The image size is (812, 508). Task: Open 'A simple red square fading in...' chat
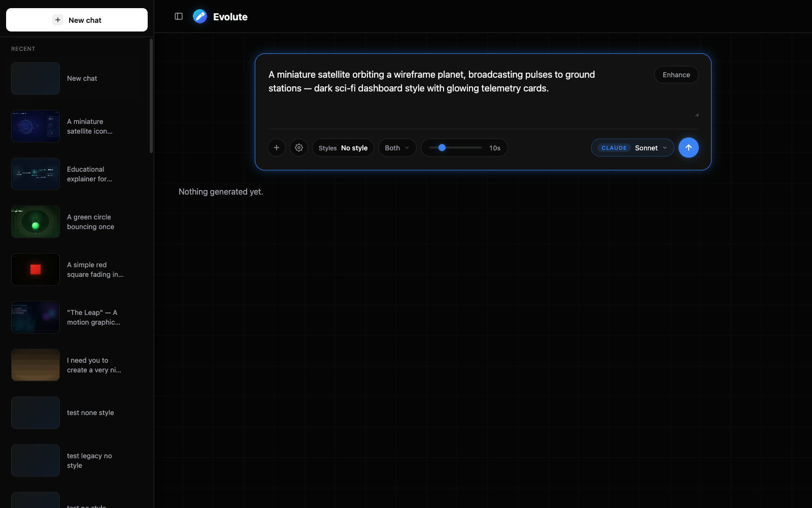click(x=77, y=269)
